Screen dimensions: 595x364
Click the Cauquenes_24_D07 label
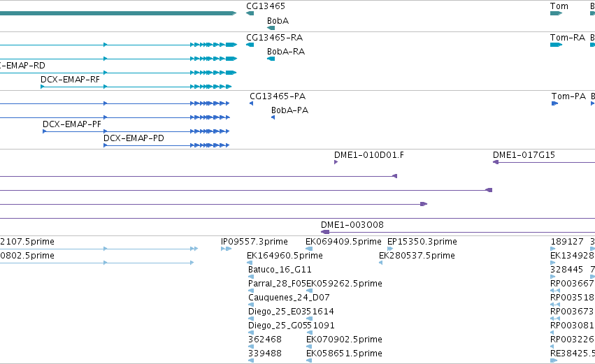tap(289, 298)
